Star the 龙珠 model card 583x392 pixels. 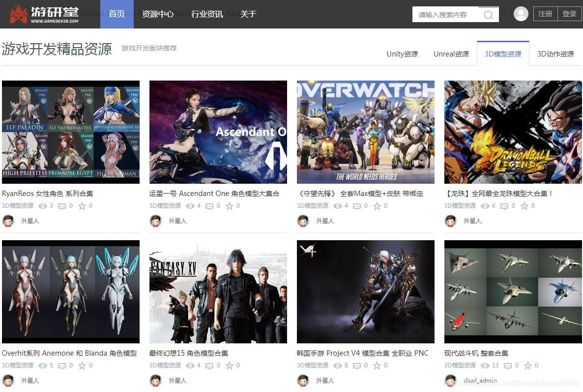[524, 206]
